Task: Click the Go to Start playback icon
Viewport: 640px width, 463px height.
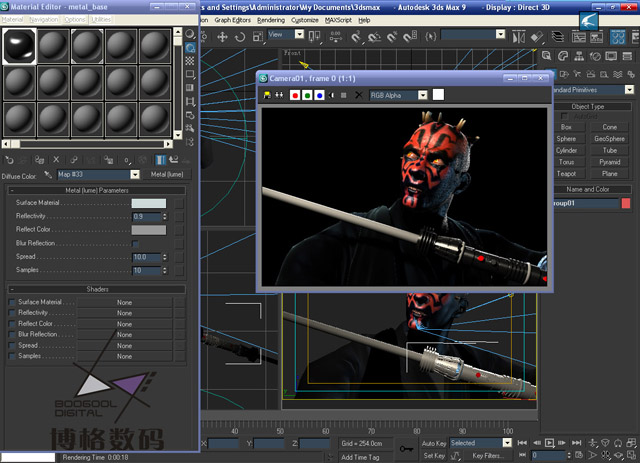Action: click(522, 442)
